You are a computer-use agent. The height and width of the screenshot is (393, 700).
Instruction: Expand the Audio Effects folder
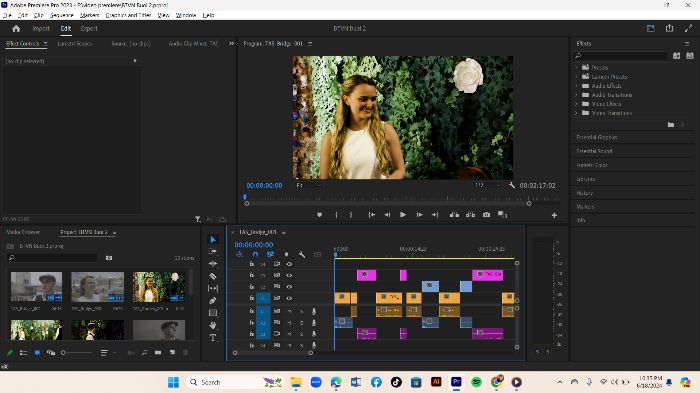pyautogui.click(x=576, y=85)
